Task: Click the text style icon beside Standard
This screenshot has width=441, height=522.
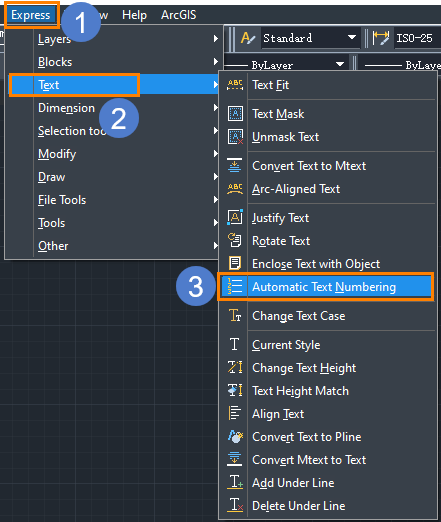Action: [x=248, y=38]
